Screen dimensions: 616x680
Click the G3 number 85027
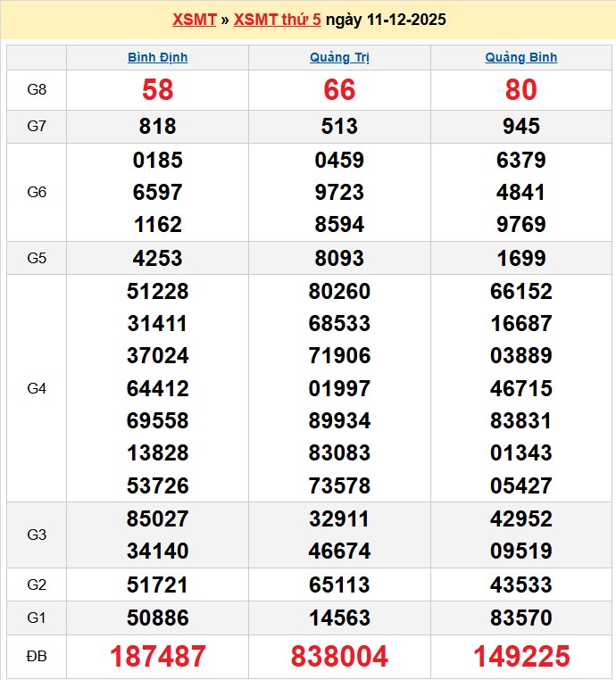point(157,518)
